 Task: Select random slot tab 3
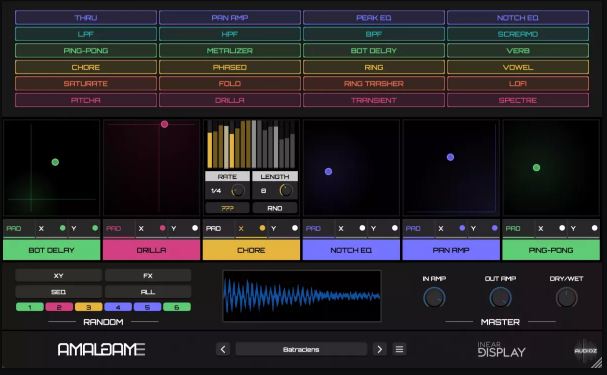pos(88,307)
